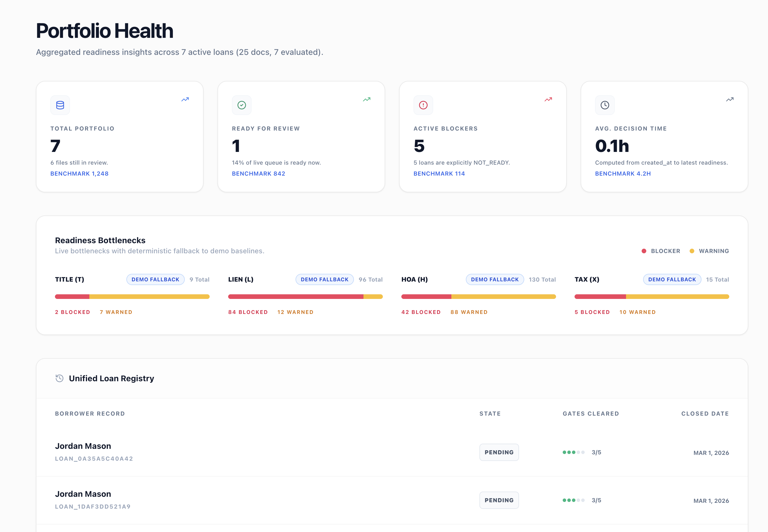Click PENDING badge for loan LOAN_0A35A5C40A42
768x532 pixels.
499,452
